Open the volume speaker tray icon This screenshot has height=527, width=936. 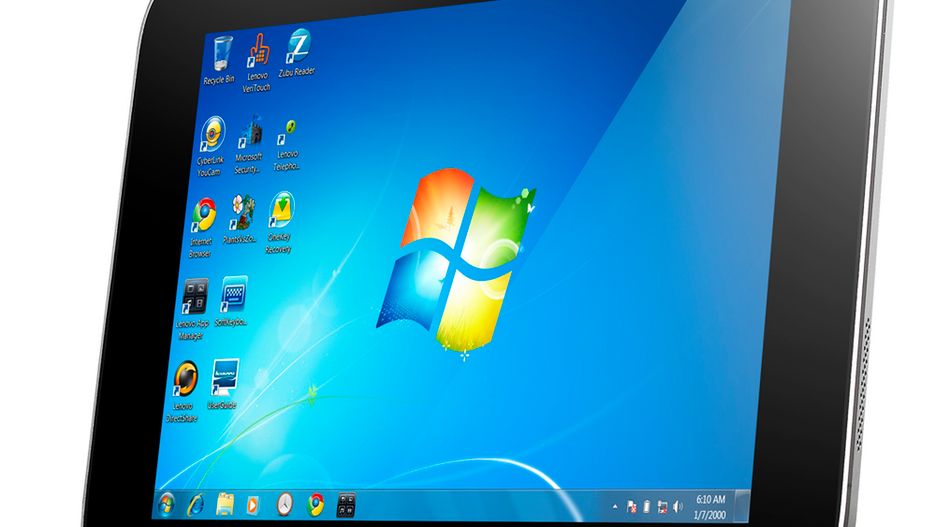click(678, 507)
